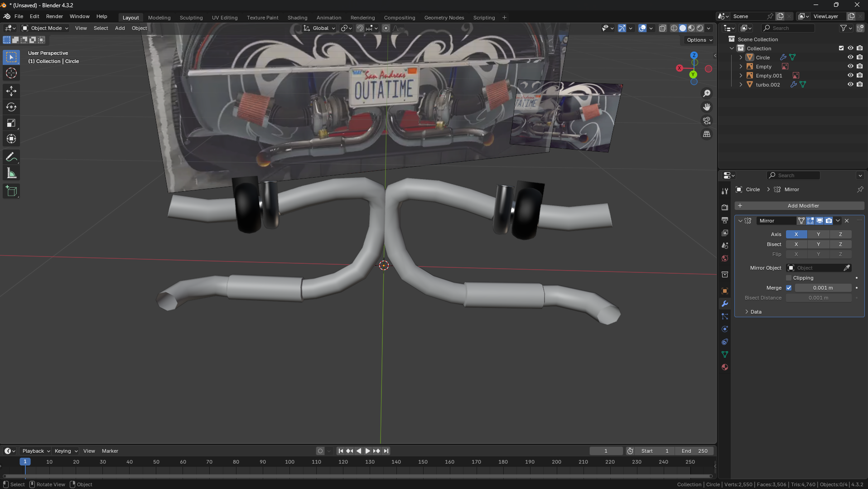
Task: Play the animation forward
Action: coord(367,451)
